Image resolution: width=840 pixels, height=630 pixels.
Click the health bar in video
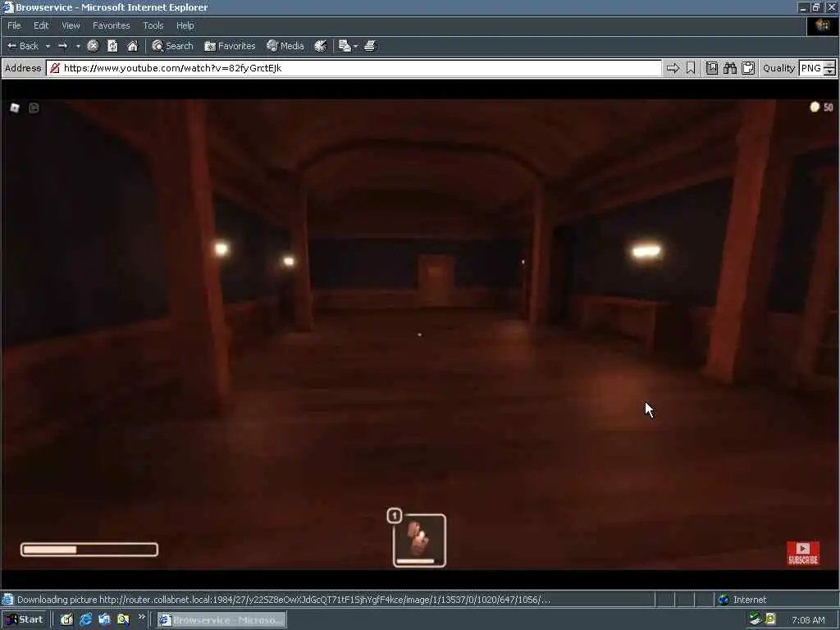pyautogui.click(x=89, y=550)
